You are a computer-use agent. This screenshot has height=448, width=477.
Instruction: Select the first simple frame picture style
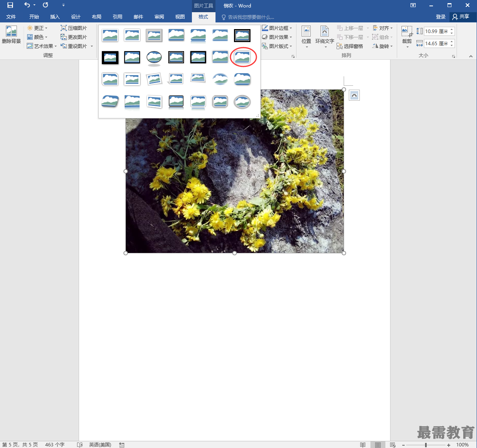click(x=110, y=35)
